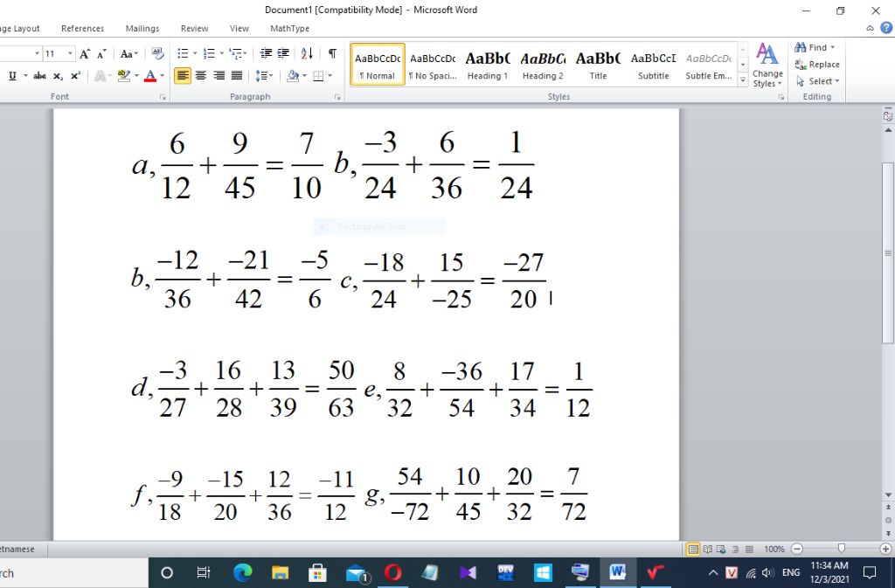Toggle Align Text Left
This screenshot has height=588, width=895.
[x=183, y=75]
